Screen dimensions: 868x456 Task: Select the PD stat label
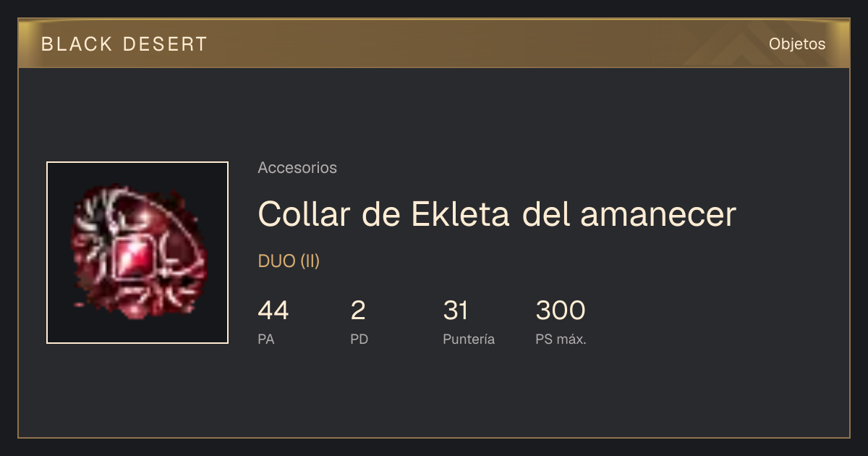[x=359, y=339]
